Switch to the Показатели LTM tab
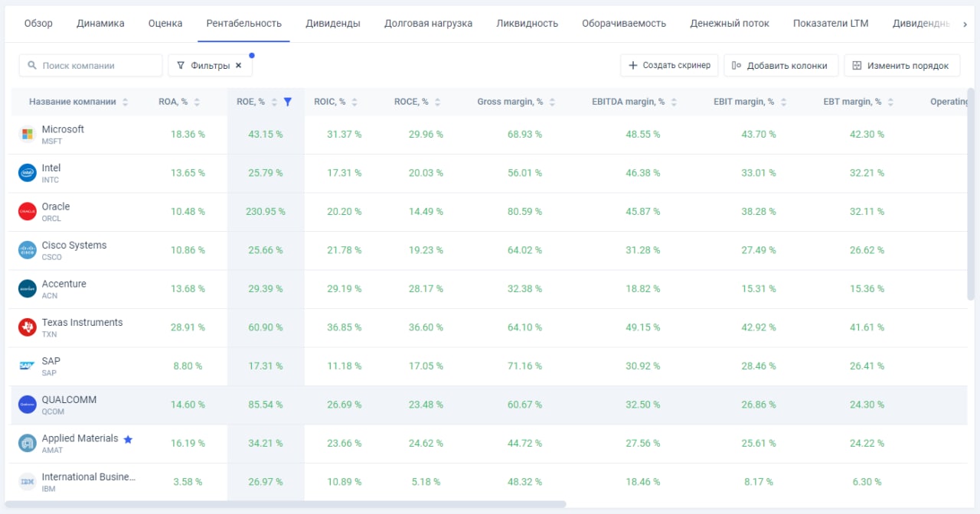This screenshot has height=514, width=980. (x=831, y=23)
